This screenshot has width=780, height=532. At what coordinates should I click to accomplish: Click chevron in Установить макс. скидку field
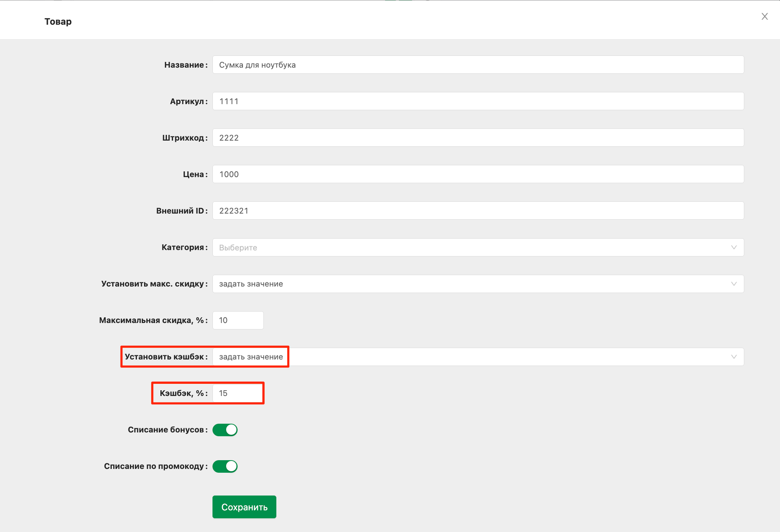point(734,284)
